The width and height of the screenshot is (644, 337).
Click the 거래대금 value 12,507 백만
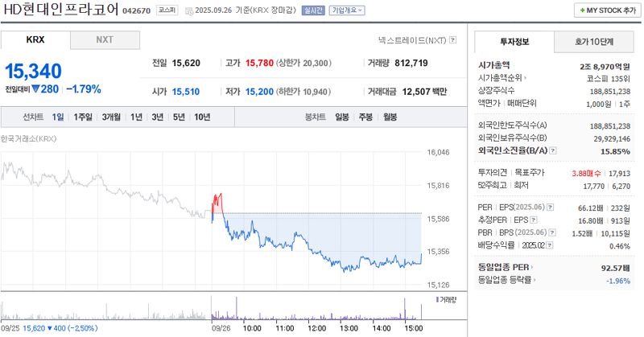pos(424,92)
